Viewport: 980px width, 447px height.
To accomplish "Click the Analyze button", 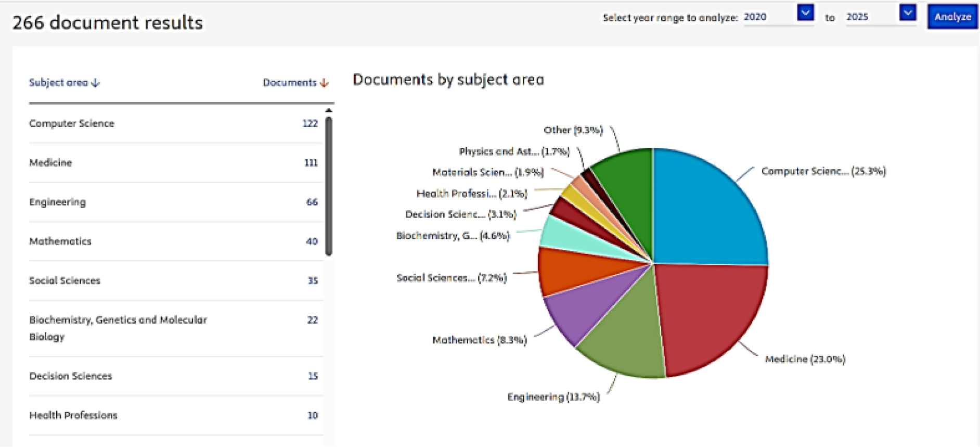I will point(952,17).
